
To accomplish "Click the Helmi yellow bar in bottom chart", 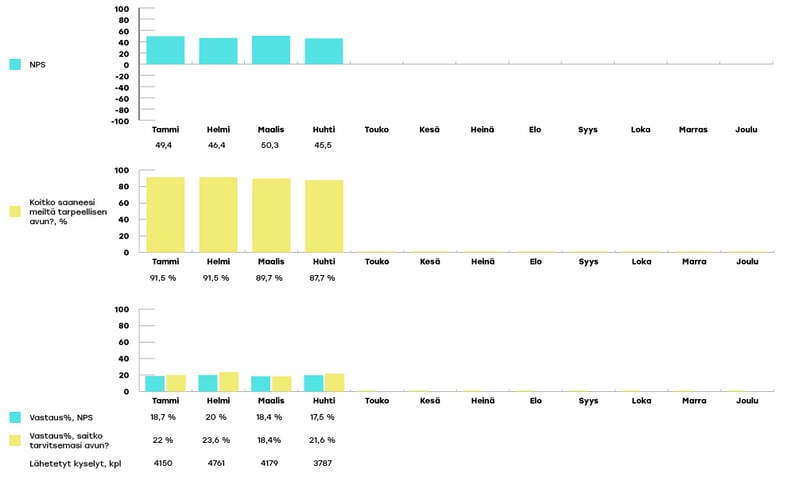I will pos(229,382).
